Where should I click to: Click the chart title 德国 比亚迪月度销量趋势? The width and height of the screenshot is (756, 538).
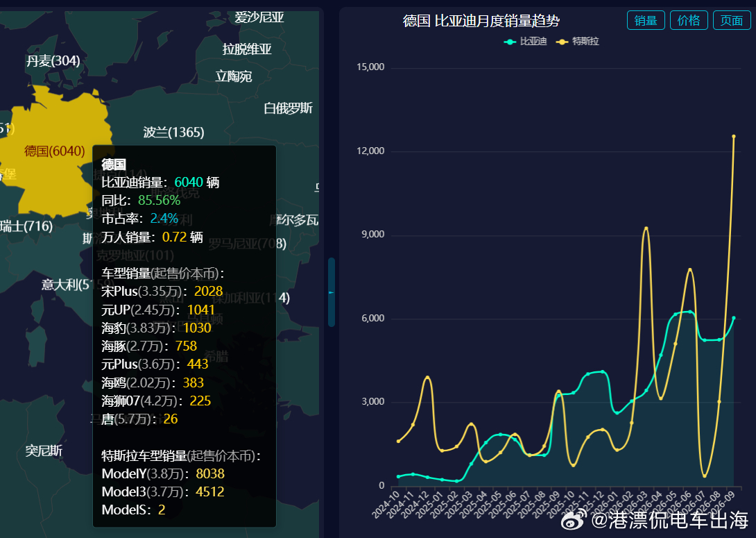481,21
